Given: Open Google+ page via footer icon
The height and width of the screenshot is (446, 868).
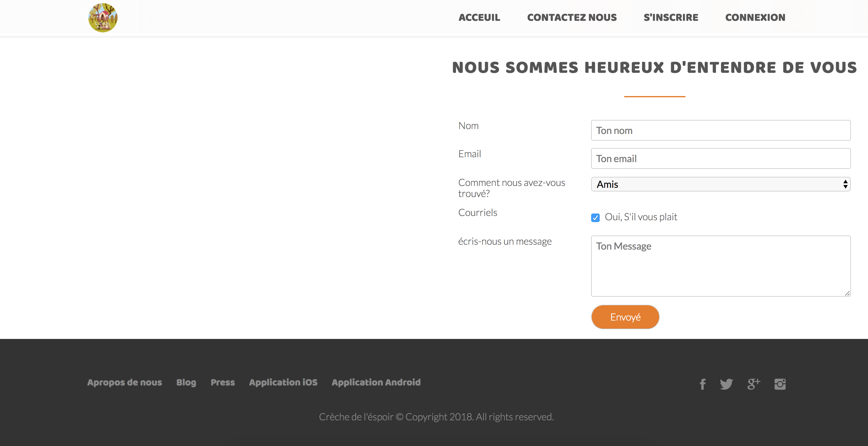Looking at the screenshot, I should [x=754, y=384].
